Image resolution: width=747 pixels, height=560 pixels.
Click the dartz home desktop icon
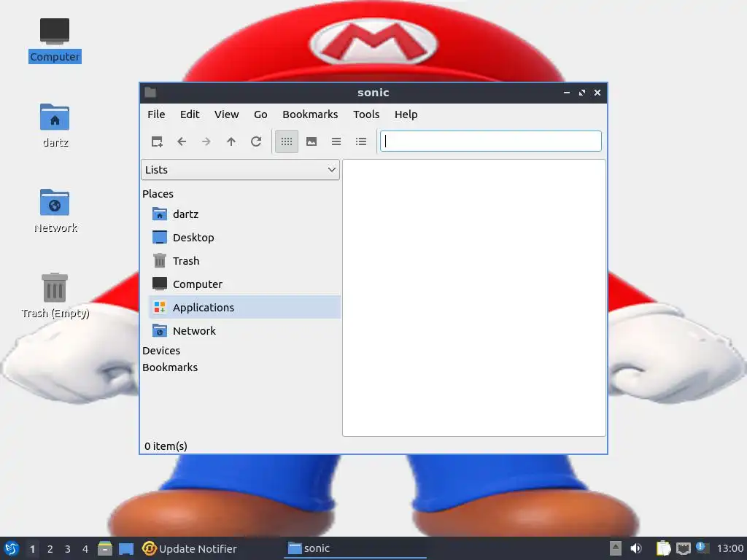coord(55,125)
